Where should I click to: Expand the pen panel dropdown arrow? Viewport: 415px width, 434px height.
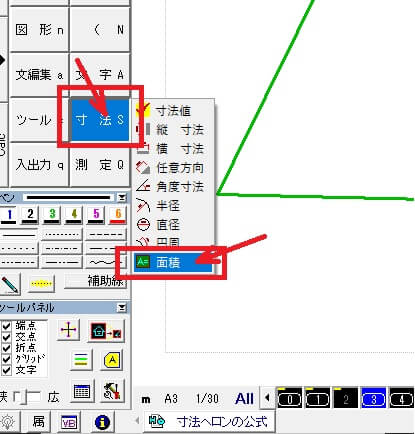(122, 198)
